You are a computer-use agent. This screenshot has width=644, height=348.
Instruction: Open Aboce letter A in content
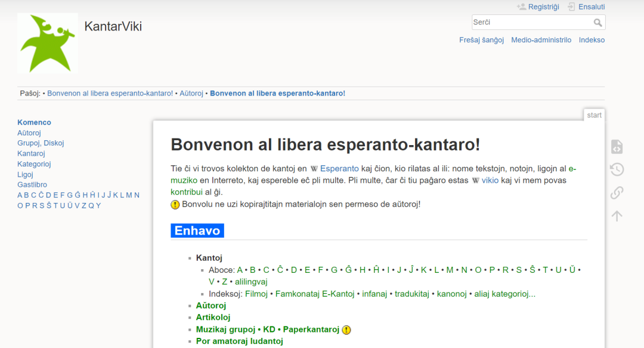pyautogui.click(x=240, y=270)
